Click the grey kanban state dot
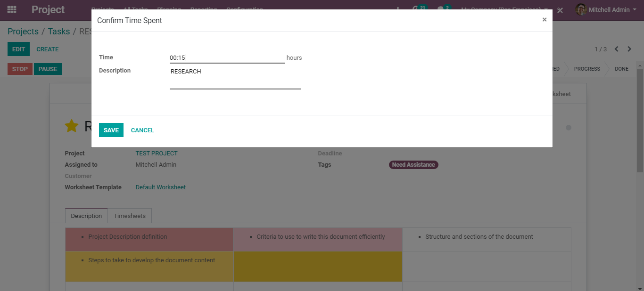Image resolution: width=644 pixels, height=291 pixels. [x=569, y=128]
